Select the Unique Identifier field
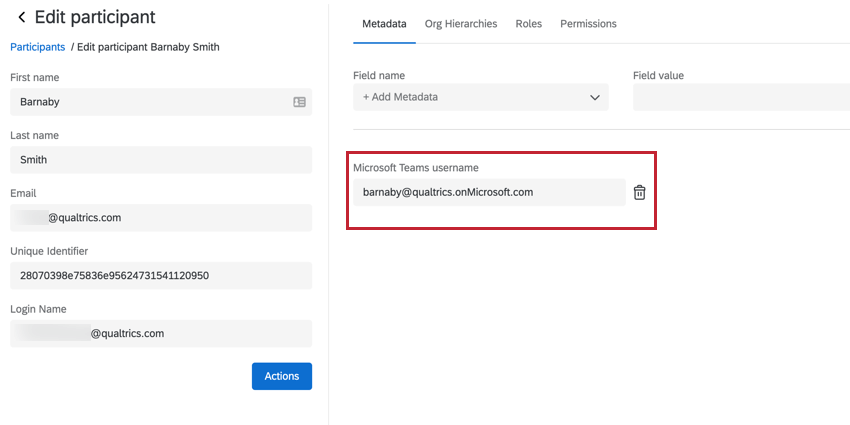This screenshot has height=425, width=850. click(160, 276)
